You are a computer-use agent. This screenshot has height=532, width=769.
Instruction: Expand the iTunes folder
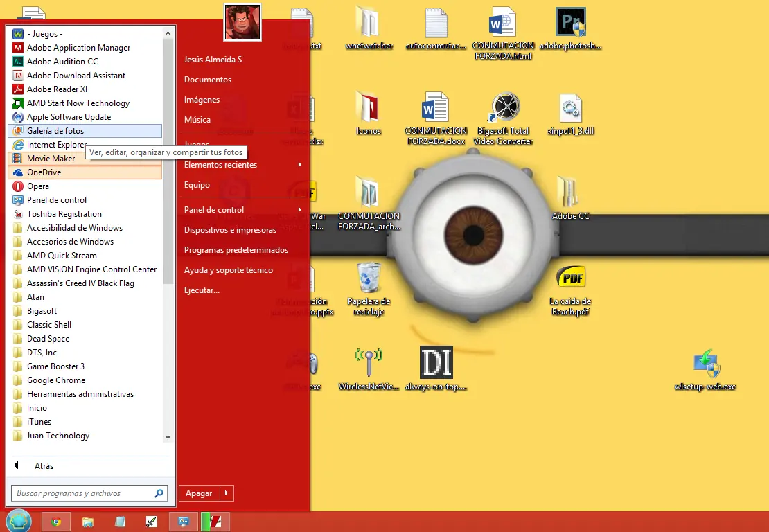[85, 422]
